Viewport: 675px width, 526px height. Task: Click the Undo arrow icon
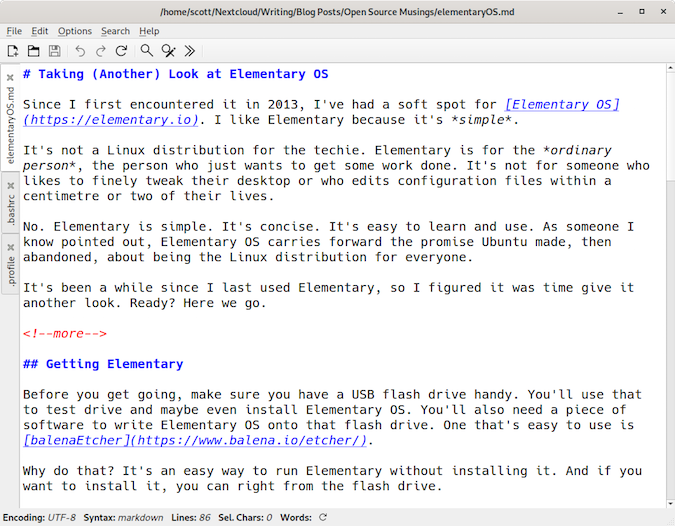click(80, 51)
